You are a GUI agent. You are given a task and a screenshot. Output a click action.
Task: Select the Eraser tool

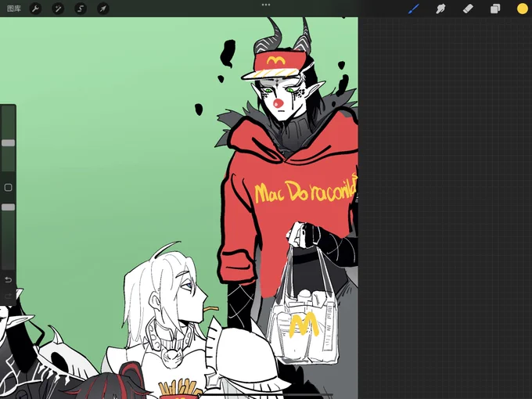468,9
